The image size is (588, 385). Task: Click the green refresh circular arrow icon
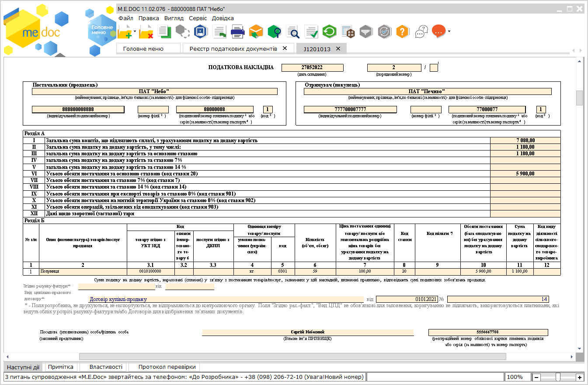329,31
